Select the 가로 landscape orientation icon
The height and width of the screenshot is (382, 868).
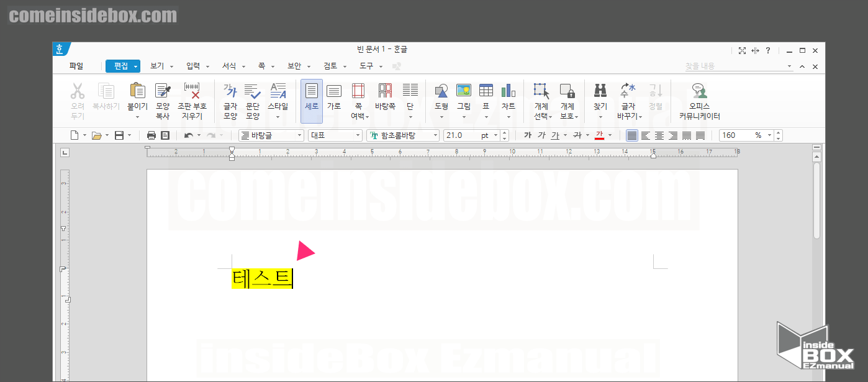(334, 91)
